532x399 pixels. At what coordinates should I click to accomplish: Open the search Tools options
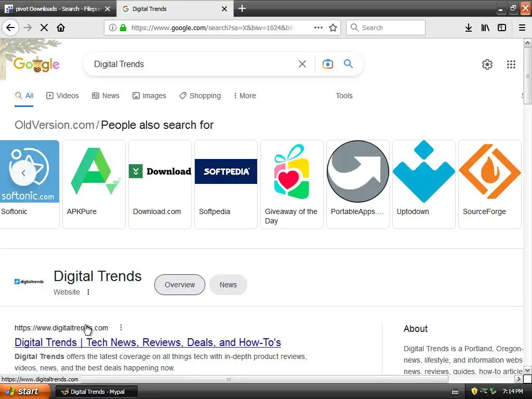(x=344, y=96)
